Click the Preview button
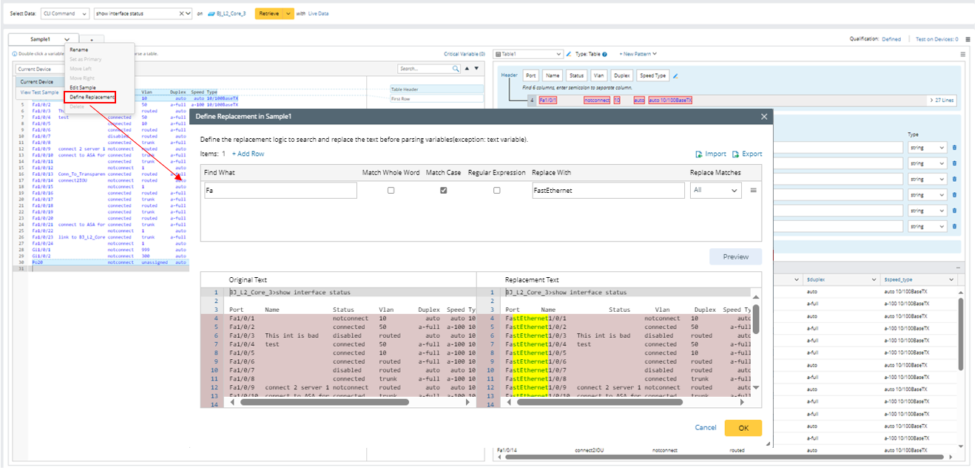This screenshot has width=980, height=470. pyautogui.click(x=735, y=257)
